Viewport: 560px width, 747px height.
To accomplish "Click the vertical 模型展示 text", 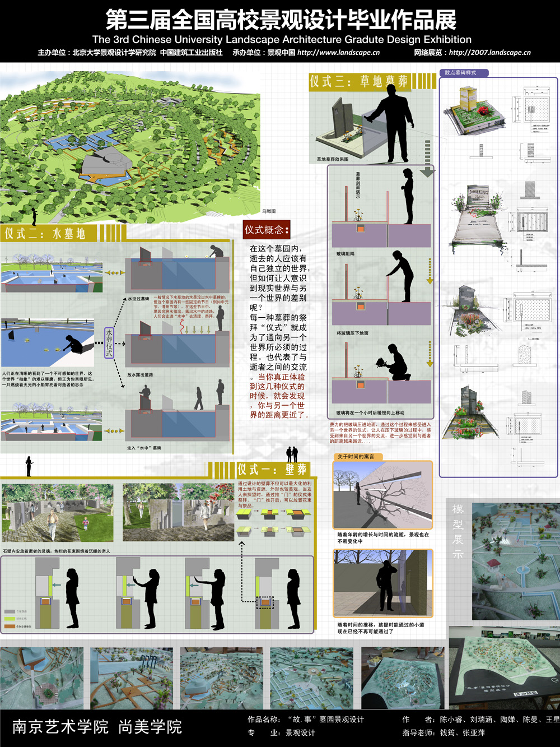I will coord(458,532).
